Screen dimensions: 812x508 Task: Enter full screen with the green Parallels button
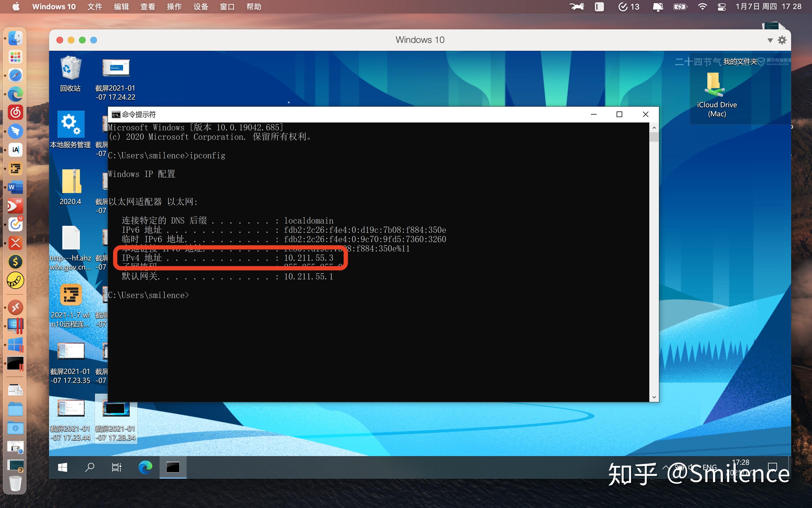(x=82, y=40)
